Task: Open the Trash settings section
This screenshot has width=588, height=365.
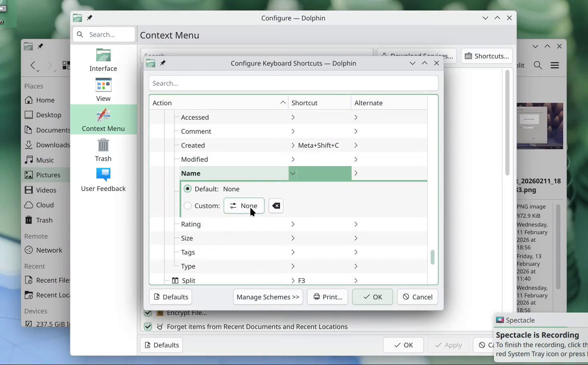Action: (x=103, y=149)
